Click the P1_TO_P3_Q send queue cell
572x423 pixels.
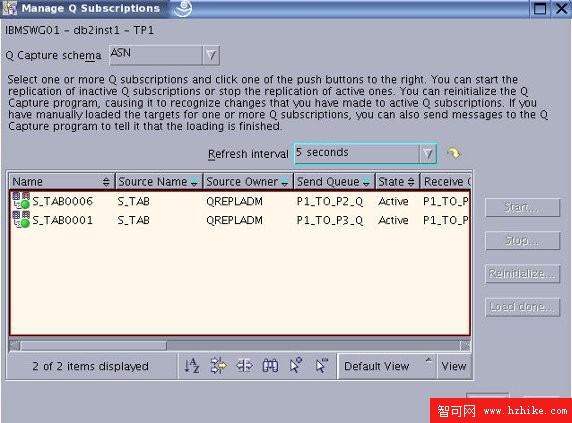[x=330, y=220]
